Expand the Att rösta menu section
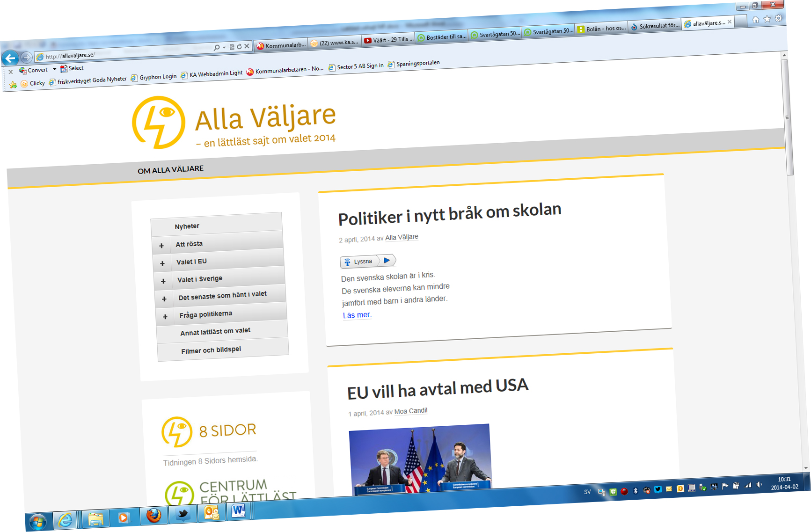The height and width of the screenshot is (532, 811). (x=161, y=246)
